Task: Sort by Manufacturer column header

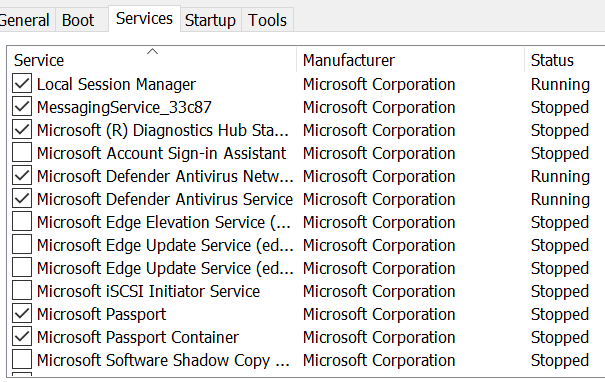Action: [x=411, y=60]
